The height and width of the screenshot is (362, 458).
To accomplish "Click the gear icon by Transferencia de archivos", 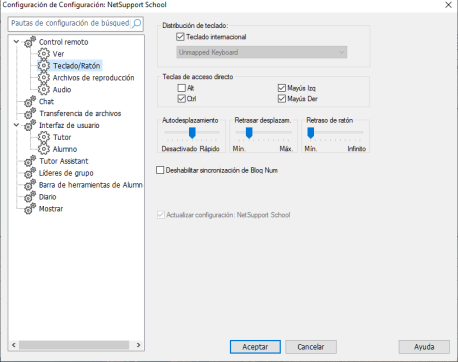I will pyautogui.click(x=30, y=113).
